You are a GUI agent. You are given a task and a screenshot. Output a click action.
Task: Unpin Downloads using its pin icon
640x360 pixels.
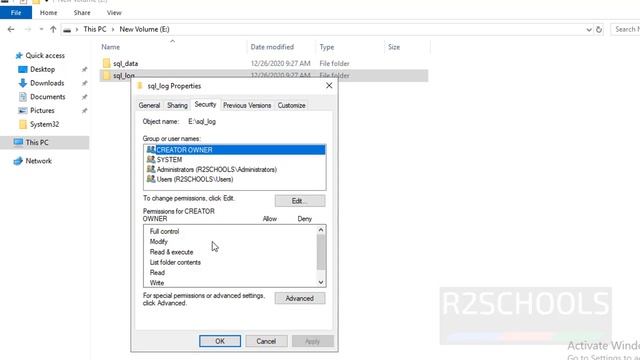tap(84, 83)
